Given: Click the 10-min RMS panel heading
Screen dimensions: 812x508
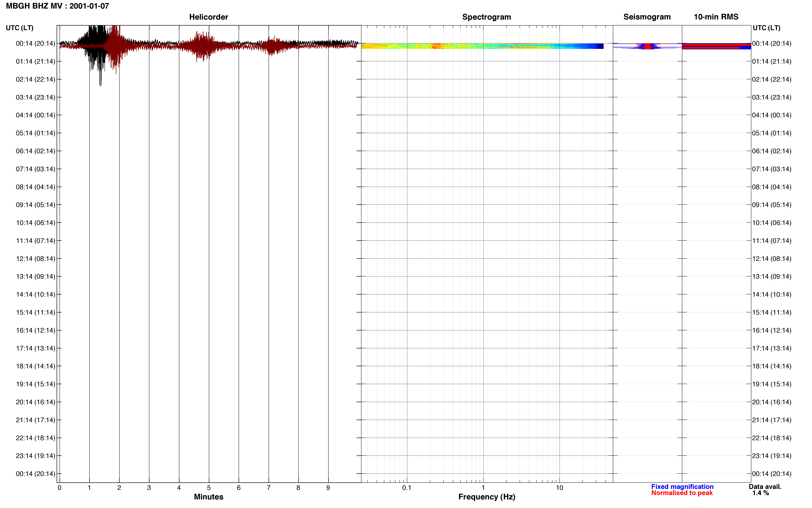Looking at the screenshot, I should 716,17.
